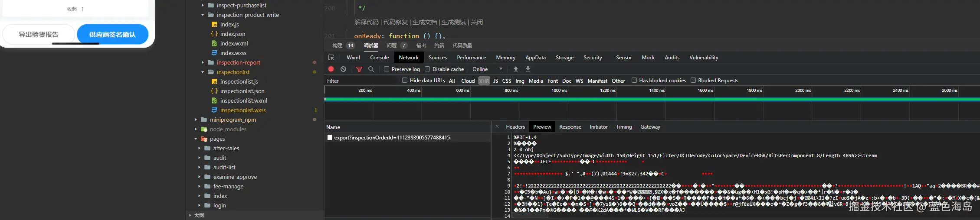Open network search magnifier
Screen dimensions: 980x220
[x=371, y=69]
